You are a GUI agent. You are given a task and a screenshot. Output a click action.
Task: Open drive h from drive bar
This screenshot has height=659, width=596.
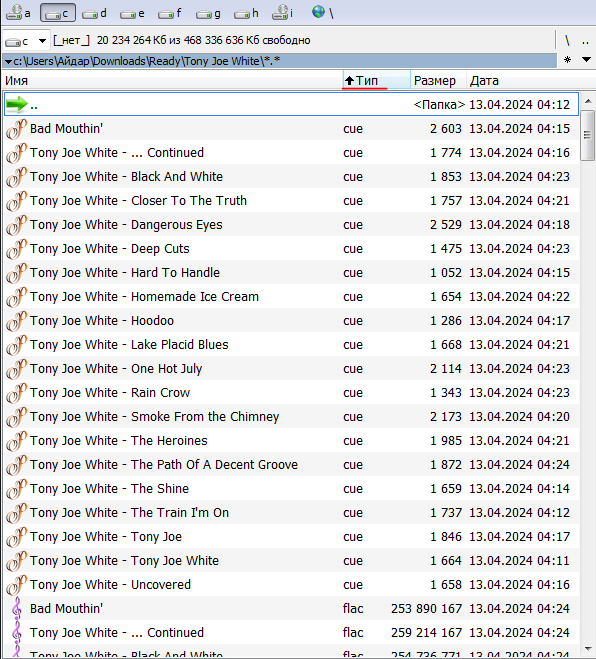246,13
